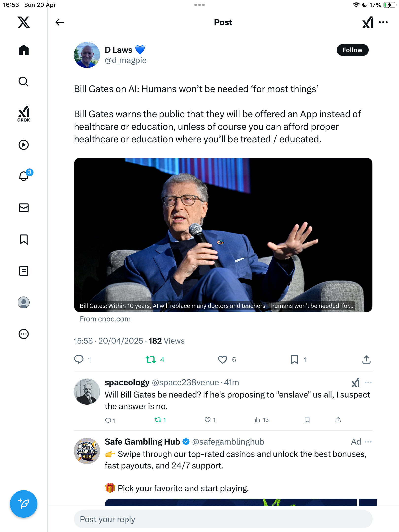Open More circle menu in sidebar
Viewport: 399px width, 532px height.
24,334
